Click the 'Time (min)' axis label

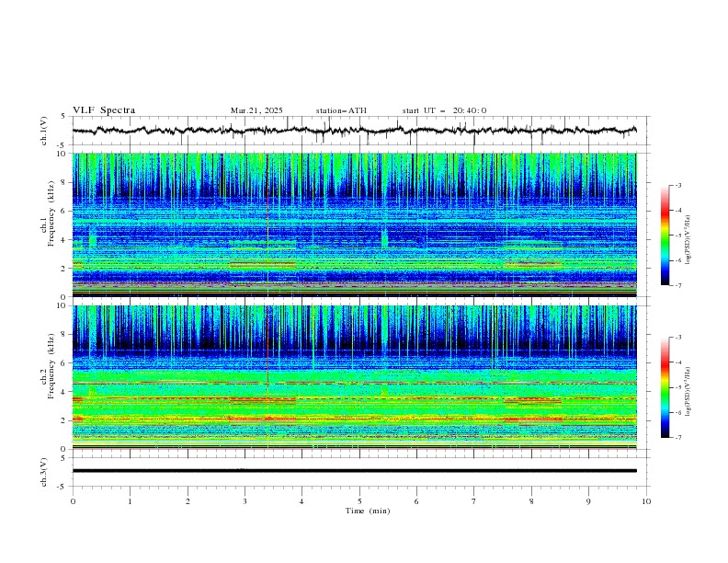(368, 511)
